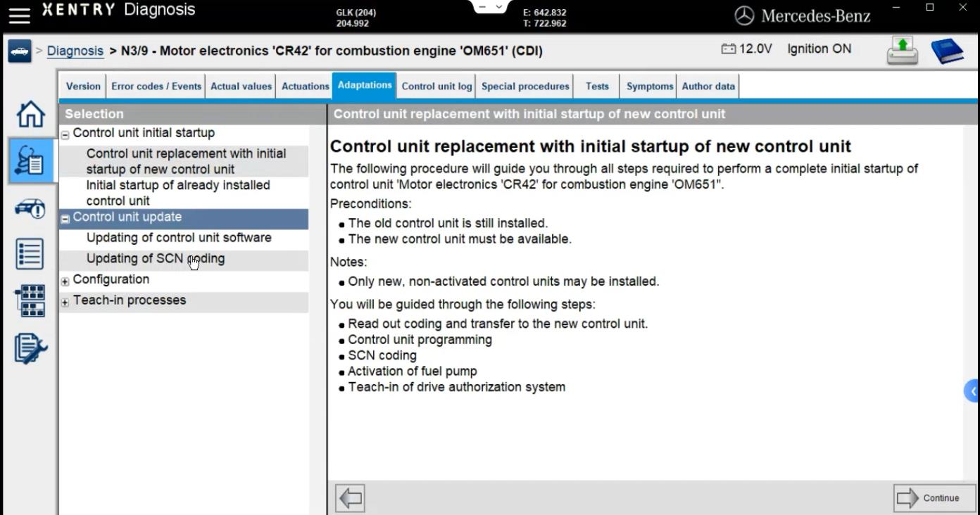The width and height of the screenshot is (980, 515).
Task: Switch to the Version tab
Action: (83, 87)
